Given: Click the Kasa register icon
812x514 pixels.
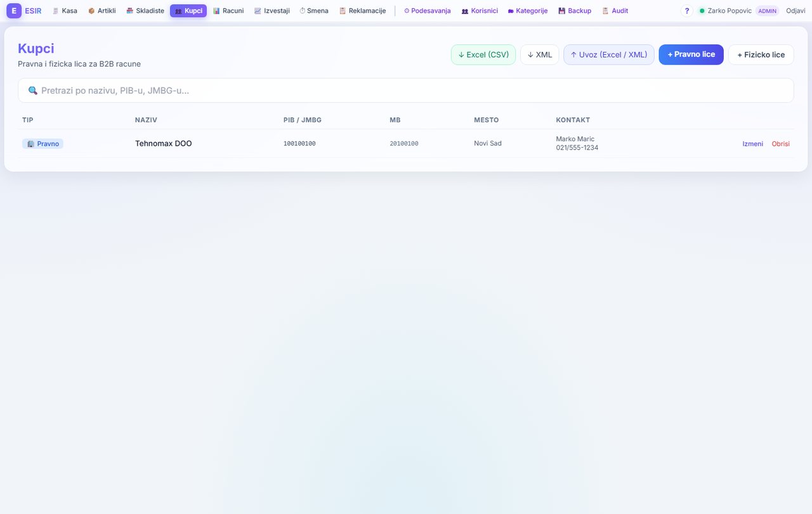Looking at the screenshot, I should tap(56, 11).
